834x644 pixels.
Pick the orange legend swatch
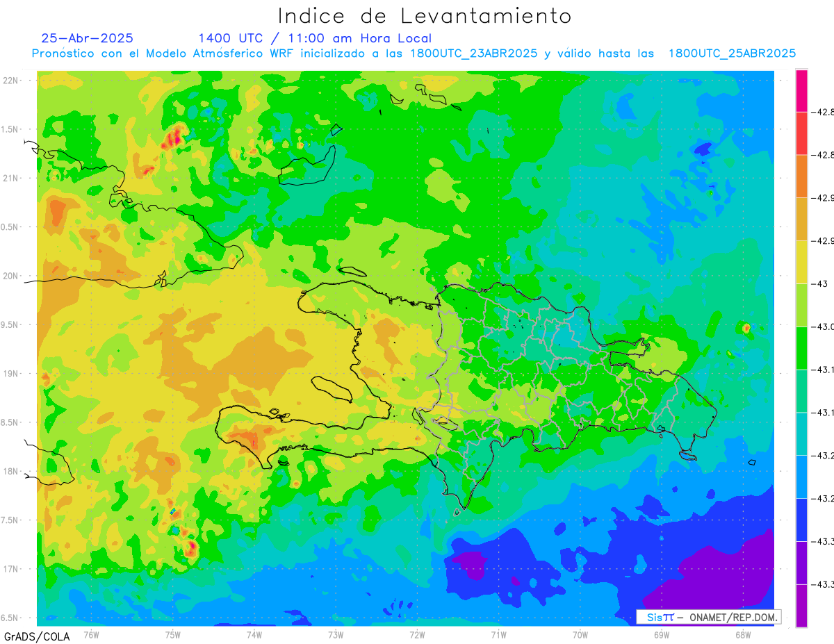click(801, 176)
